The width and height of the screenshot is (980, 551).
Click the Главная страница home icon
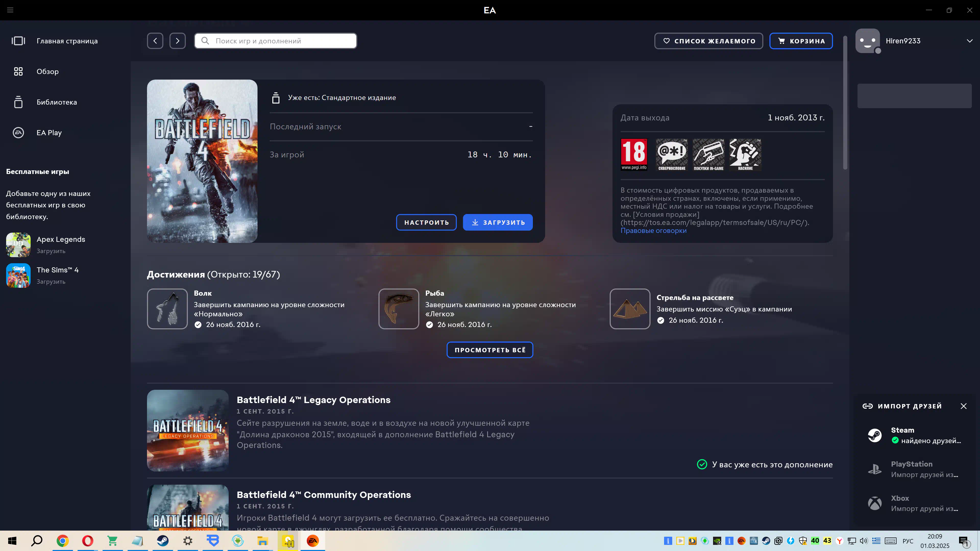(18, 41)
